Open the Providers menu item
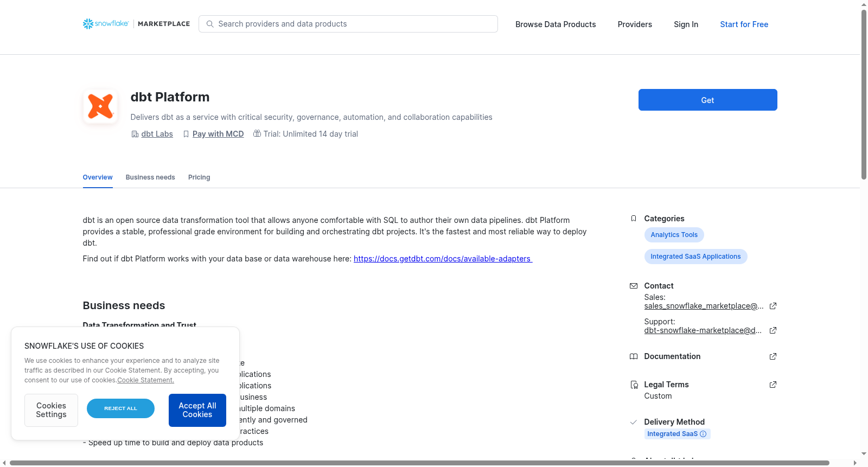Image resolution: width=868 pixels, height=467 pixels. pos(635,24)
